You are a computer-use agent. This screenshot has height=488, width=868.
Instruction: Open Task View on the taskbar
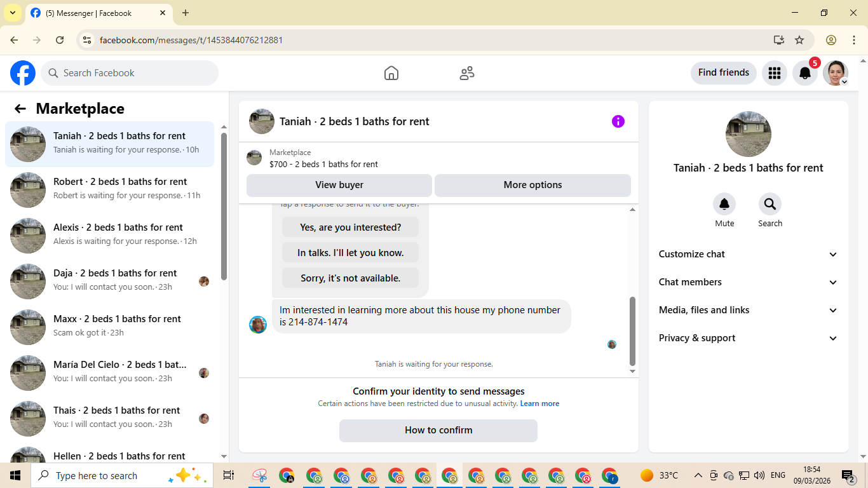coord(228,475)
